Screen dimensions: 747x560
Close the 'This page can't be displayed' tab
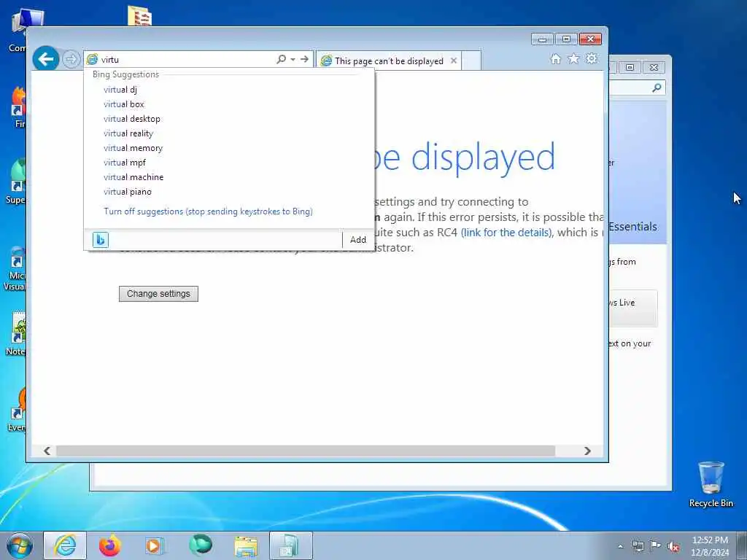454,61
